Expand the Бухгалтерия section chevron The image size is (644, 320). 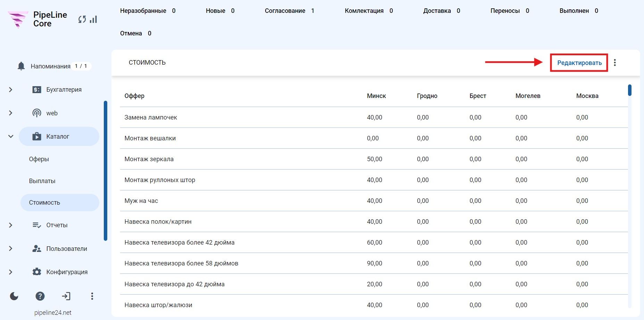[11, 90]
